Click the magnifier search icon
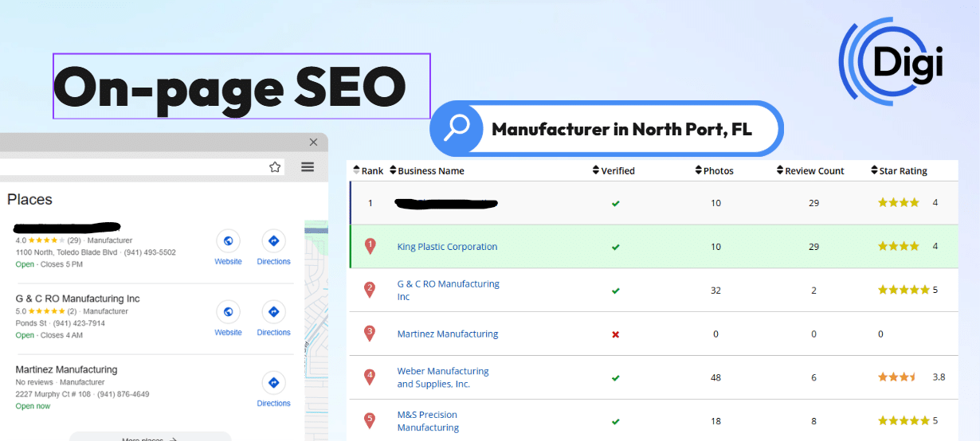 point(457,128)
